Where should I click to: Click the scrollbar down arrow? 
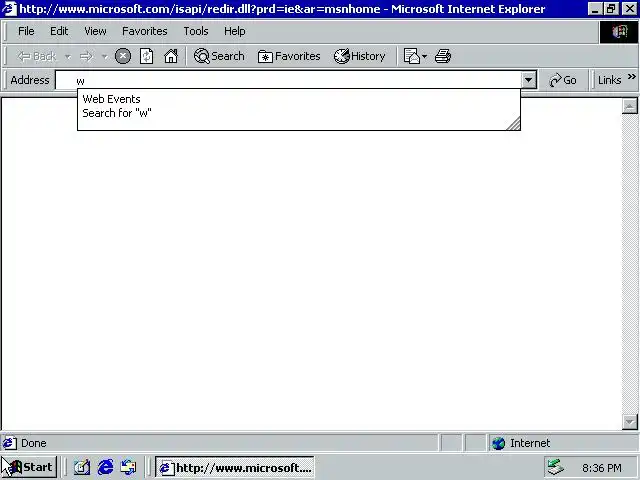click(629, 422)
